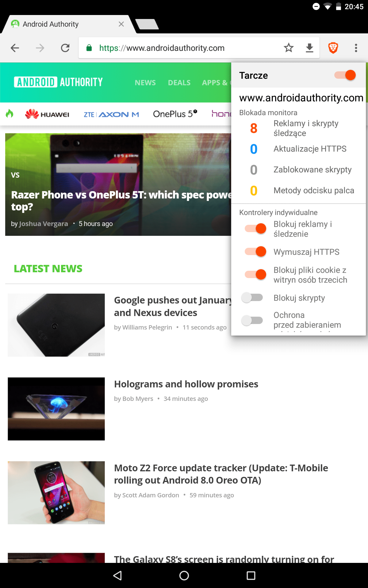368x588 pixels.
Task: Open the Brave Shields lion icon
Action: point(333,48)
